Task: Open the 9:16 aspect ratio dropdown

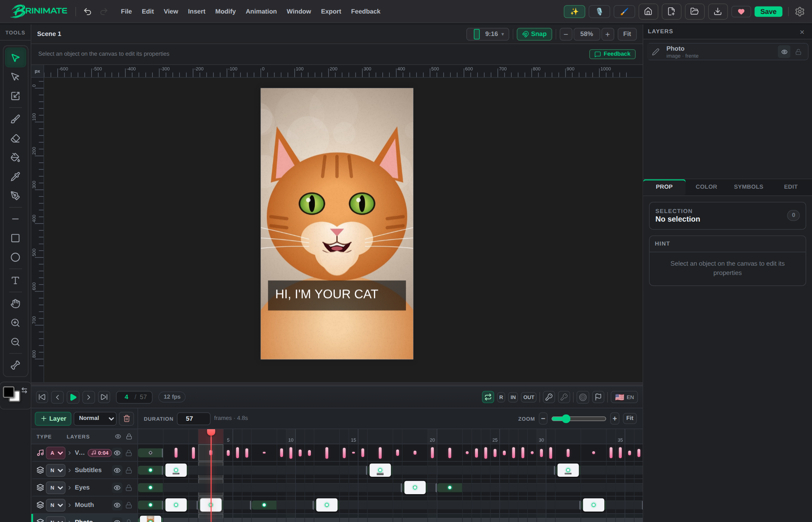Action: click(x=488, y=34)
